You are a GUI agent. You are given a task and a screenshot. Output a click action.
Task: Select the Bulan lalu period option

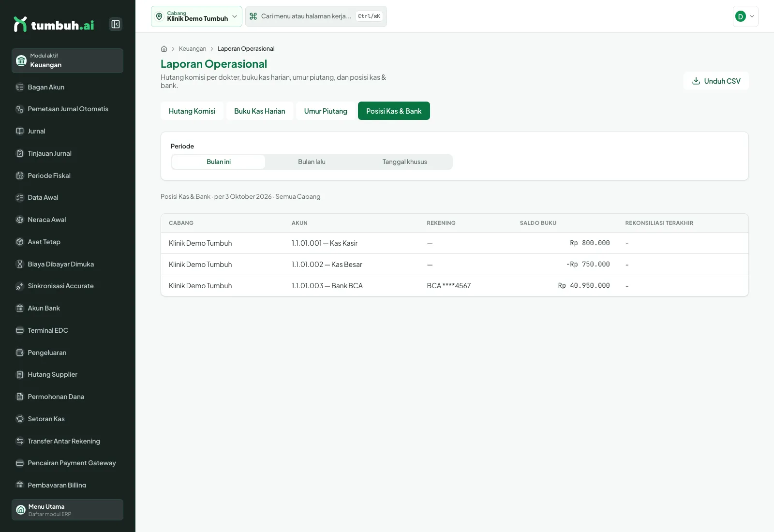point(312,162)
